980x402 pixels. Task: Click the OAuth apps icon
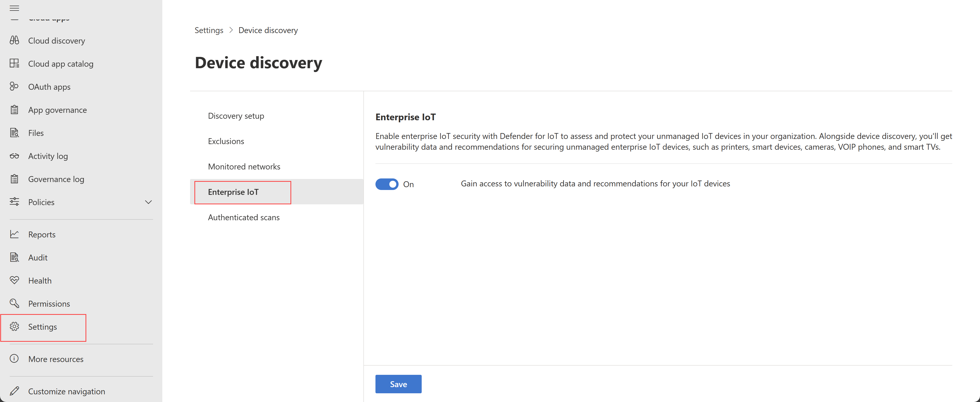coord(16,86)
